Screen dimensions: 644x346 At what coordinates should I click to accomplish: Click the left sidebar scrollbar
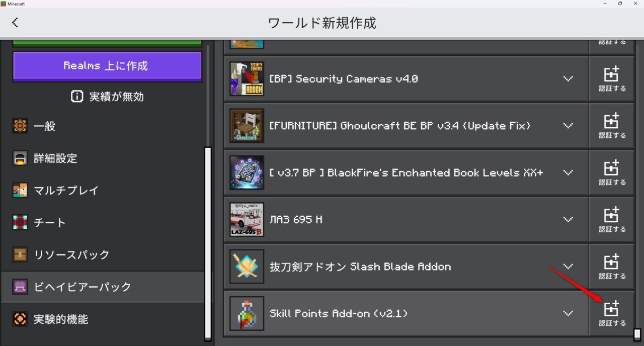[x=208, y=243]
